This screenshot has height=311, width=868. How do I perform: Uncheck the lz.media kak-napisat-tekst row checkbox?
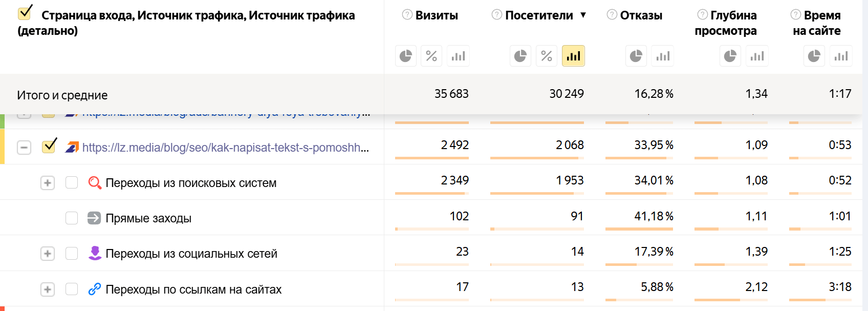coord(49,147)
